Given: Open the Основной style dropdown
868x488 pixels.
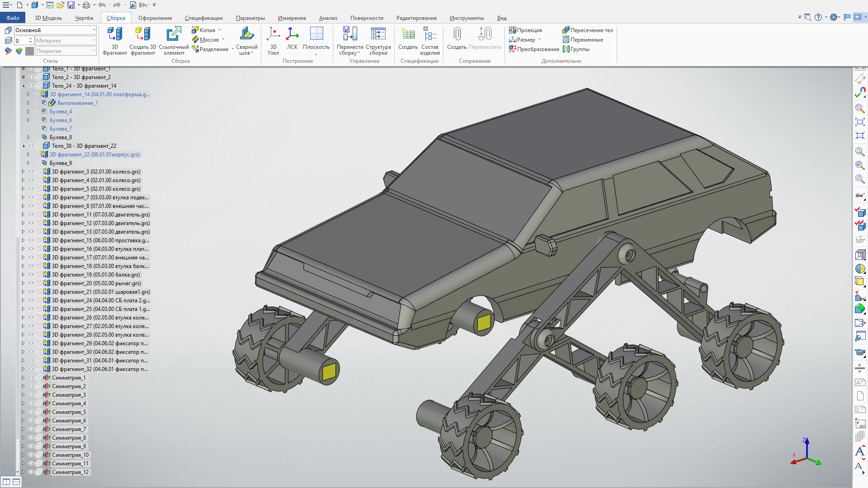Looking at the screenshot, I should [94, 30].
